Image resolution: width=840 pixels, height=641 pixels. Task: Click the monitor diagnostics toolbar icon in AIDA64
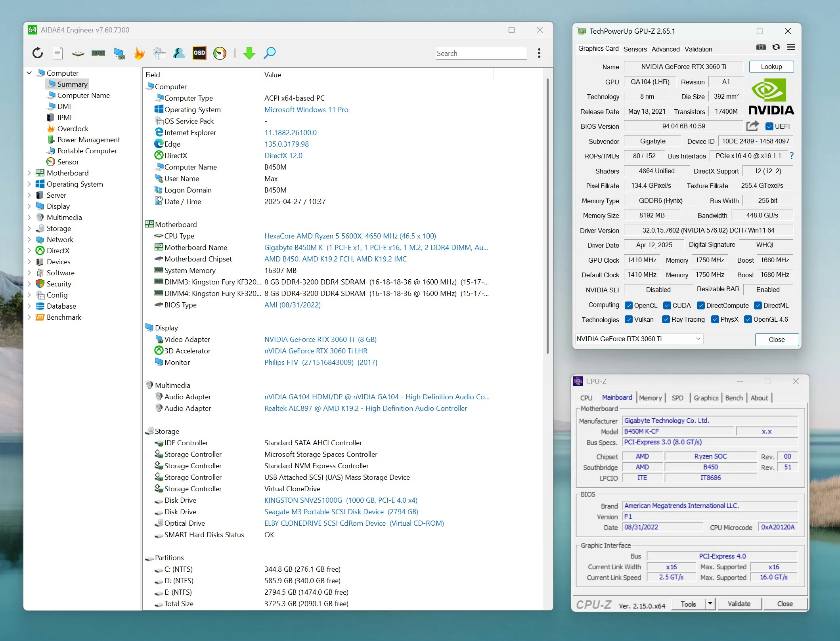tap(119, 53)
